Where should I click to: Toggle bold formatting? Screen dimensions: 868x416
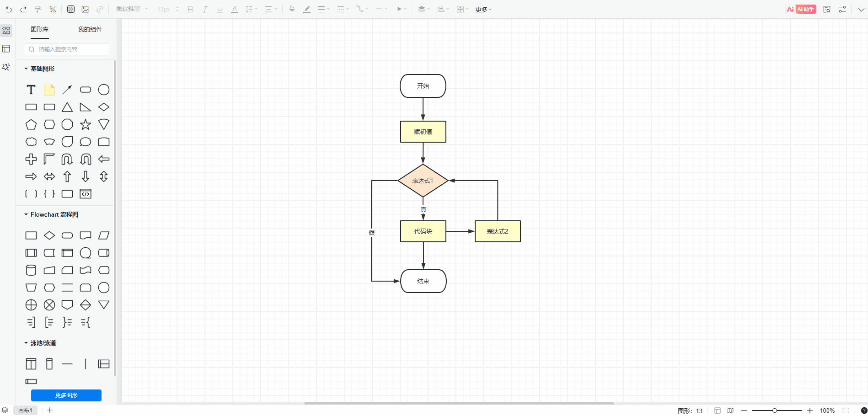tap(191, 9)
